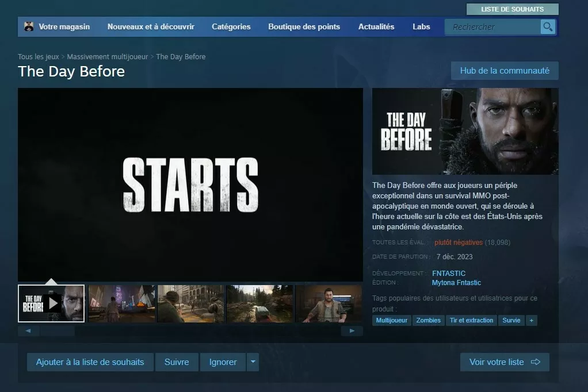Open Labs menu item
Viewport: 588px width, 392px height.
[x=421, y=26]
